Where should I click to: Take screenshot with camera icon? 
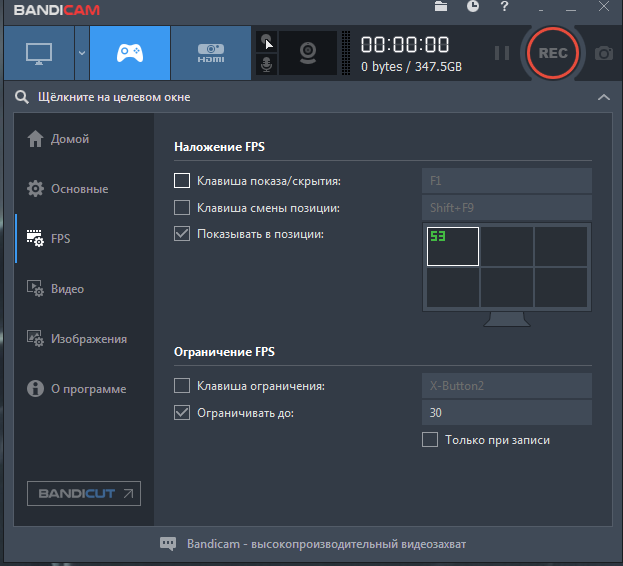604,53
